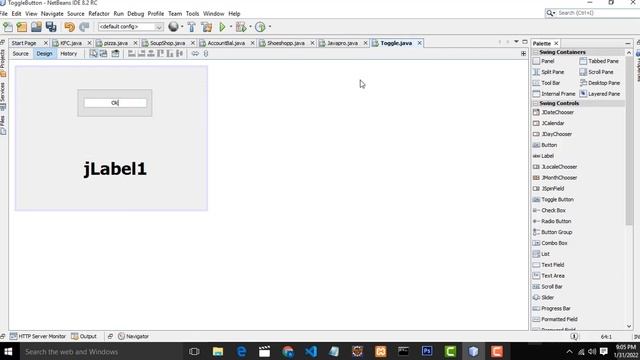Open Visual Studio Code from taskbar

click(x=311, y=351)
